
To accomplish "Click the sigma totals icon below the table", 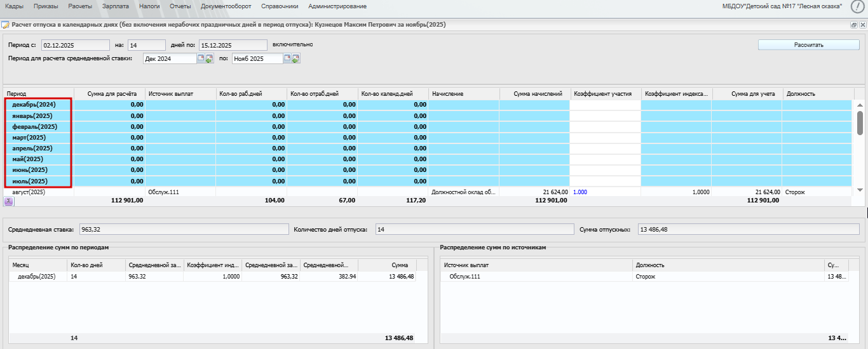I will tap(9, 201).
